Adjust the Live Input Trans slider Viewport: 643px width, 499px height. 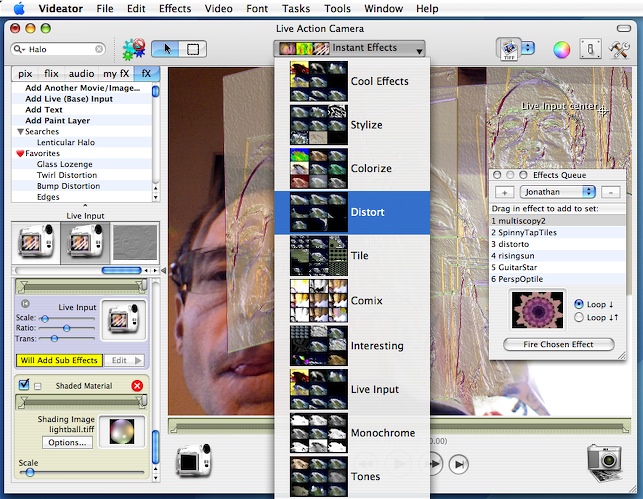pyautogui.click(x=54, y=339)
